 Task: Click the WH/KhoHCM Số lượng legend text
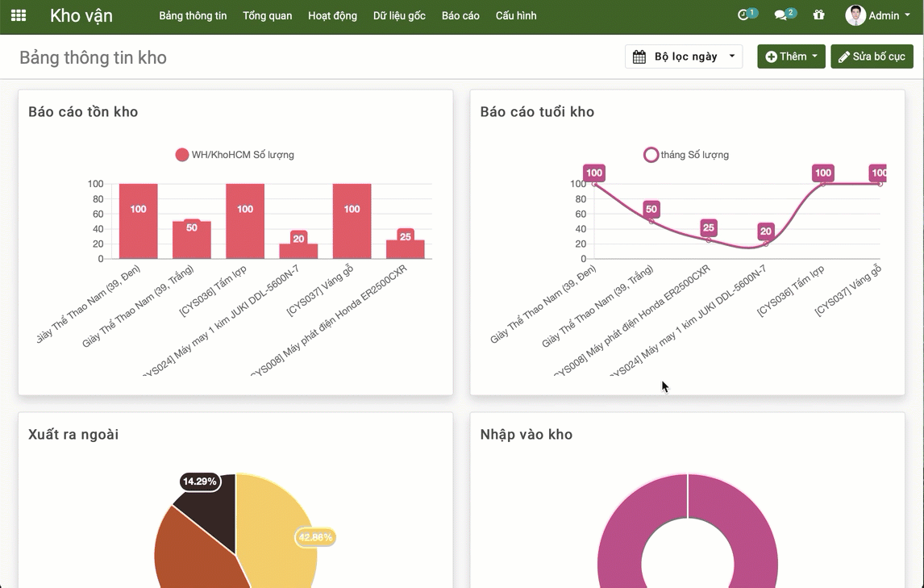243,155
